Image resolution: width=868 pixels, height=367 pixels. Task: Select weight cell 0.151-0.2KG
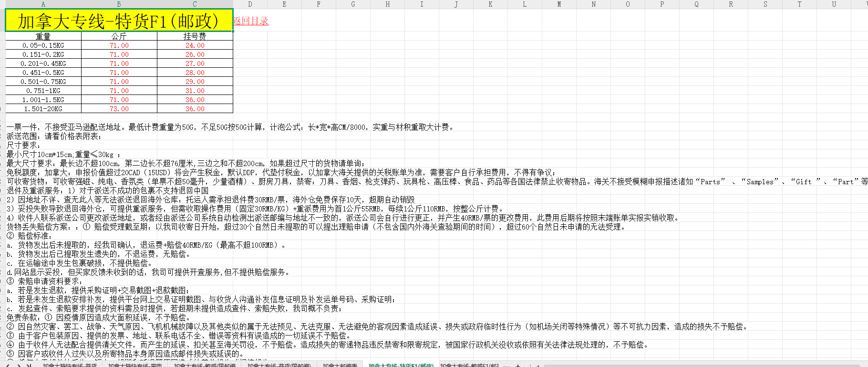[x=43, y=54]
